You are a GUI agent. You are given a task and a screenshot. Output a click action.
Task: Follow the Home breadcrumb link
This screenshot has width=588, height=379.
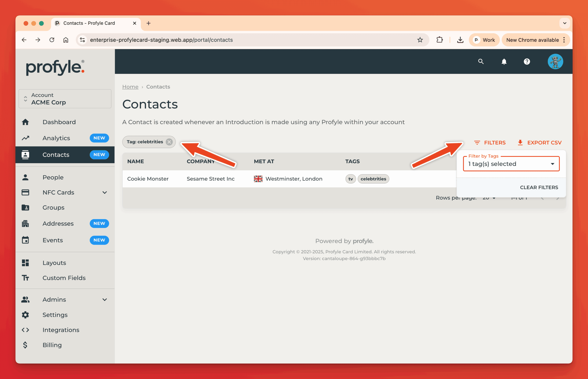pos(130,87)
